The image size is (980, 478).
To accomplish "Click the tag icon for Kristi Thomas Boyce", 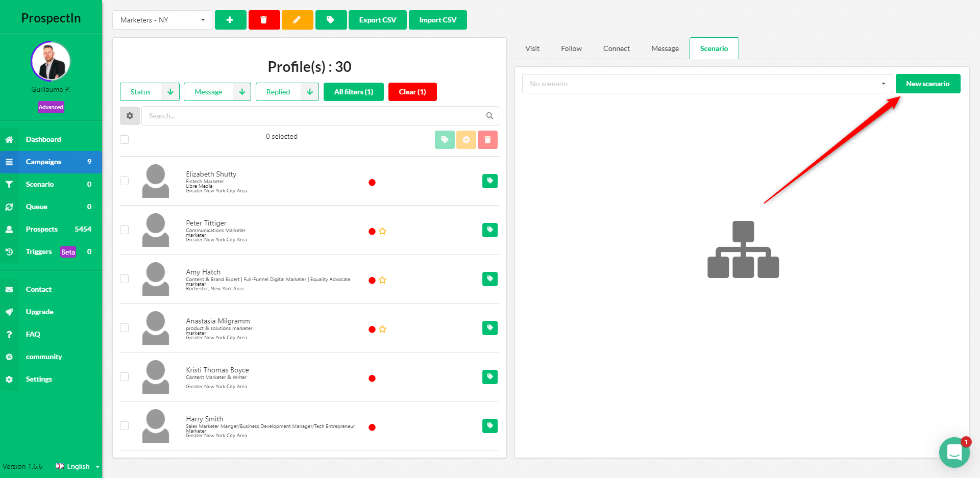I will [x=490, y=377].
